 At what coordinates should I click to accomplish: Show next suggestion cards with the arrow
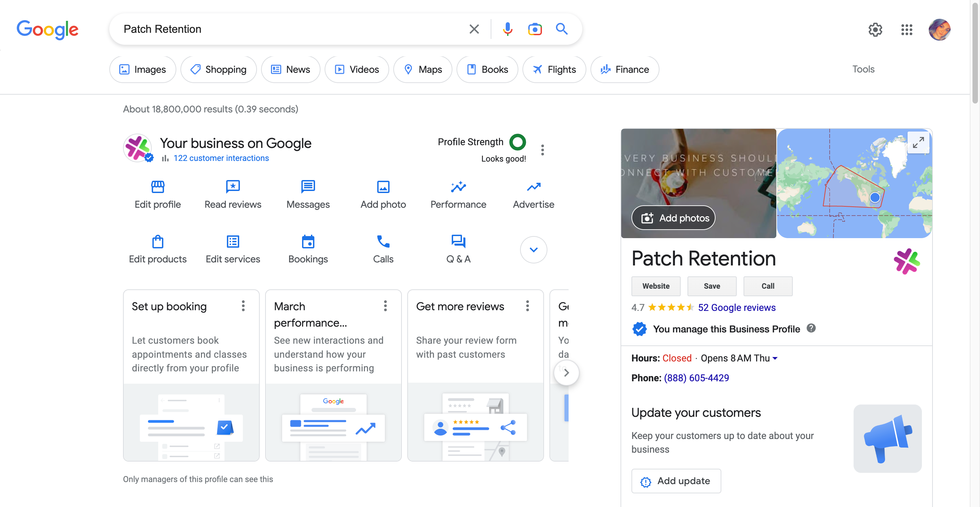(566, 372)
